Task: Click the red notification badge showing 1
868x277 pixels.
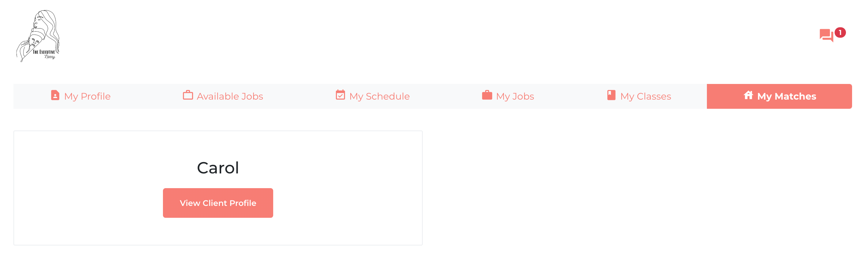Action: [840, 32]
